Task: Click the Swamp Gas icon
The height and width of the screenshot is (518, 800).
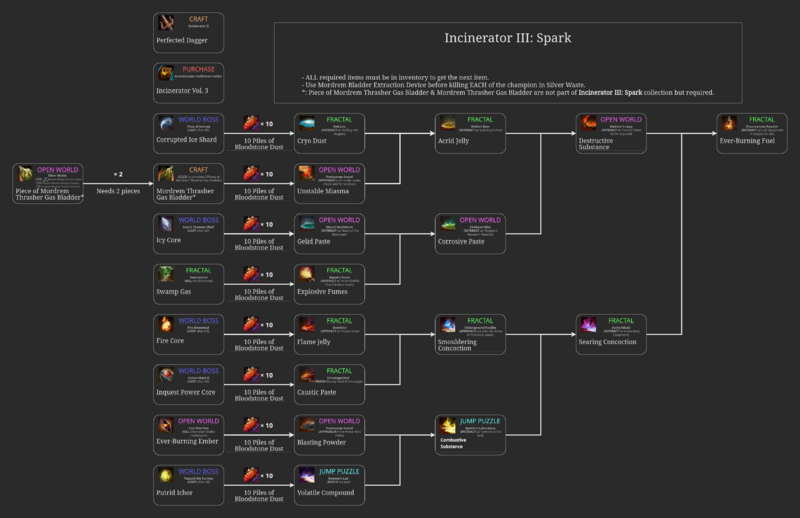Action: pyautogui.click(x=166, y=274)
